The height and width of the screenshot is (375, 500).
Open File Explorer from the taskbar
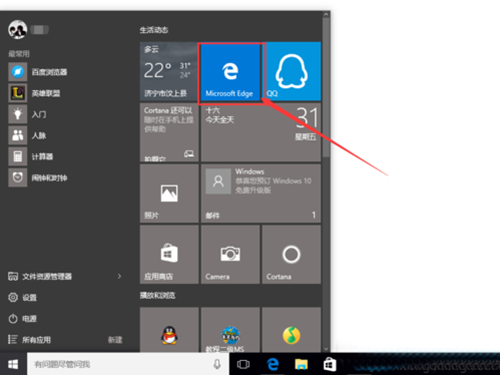point(301,364)
